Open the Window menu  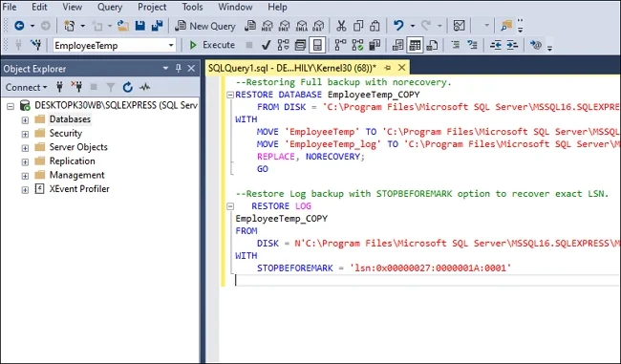[x=235, y=7]
